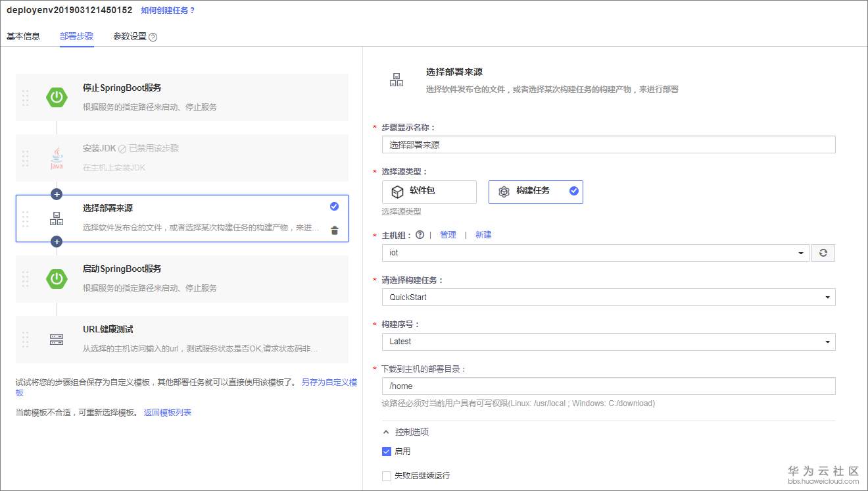
Task: Delete the 选择部署来源 step with trash icon
Action: 335,230
